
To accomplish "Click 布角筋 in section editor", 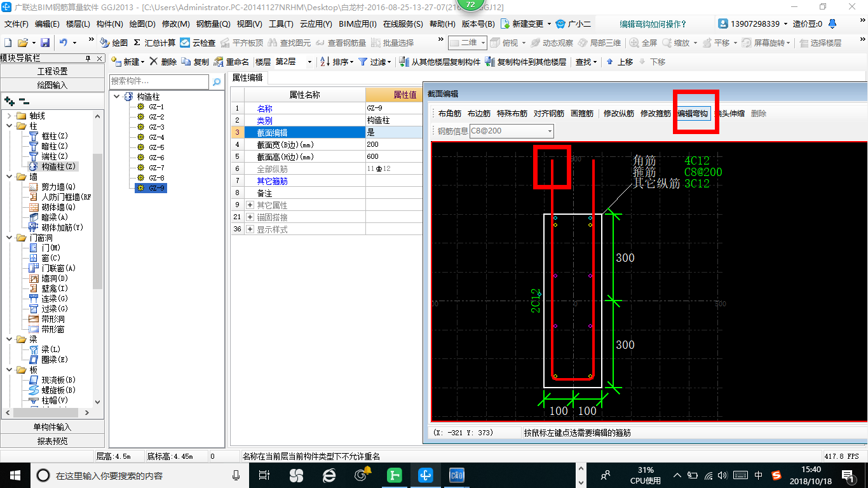I will 450,114.
